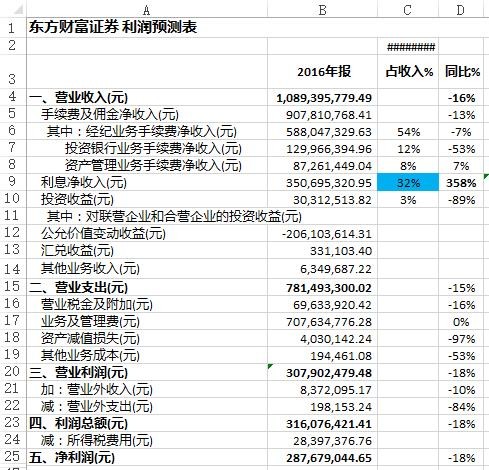
Task: Click the value 287,679,044.65
Action: pos(322,457)
